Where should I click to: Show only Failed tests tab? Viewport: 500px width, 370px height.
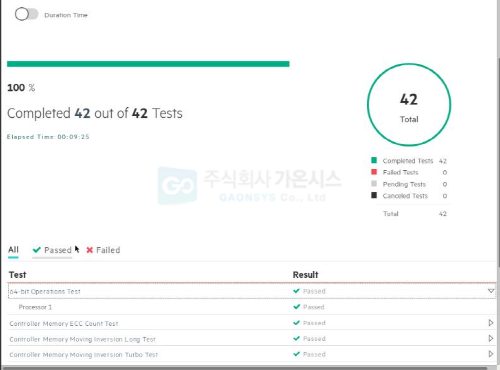[103, 250]
